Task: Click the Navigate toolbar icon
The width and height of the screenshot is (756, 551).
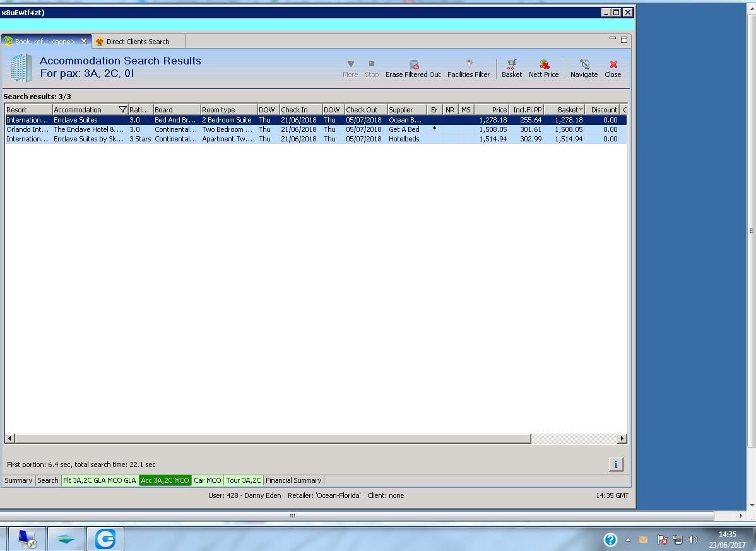Action: (584, 69)
